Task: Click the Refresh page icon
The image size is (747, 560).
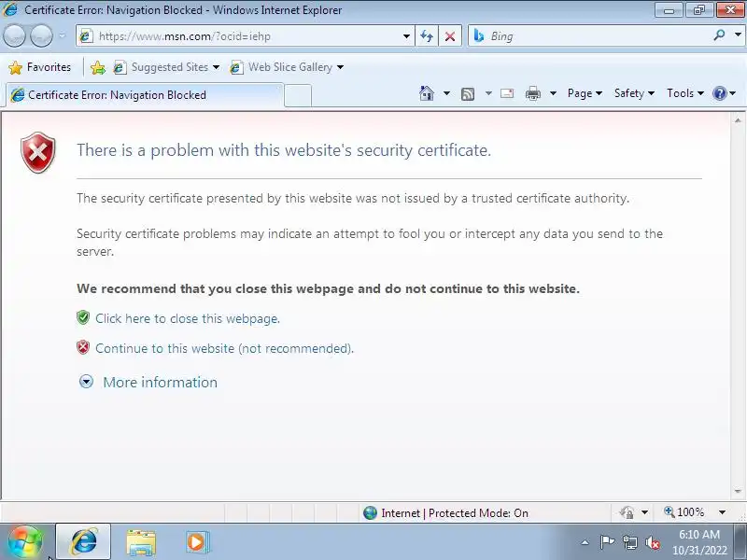Action: click(x=427, y=36)
